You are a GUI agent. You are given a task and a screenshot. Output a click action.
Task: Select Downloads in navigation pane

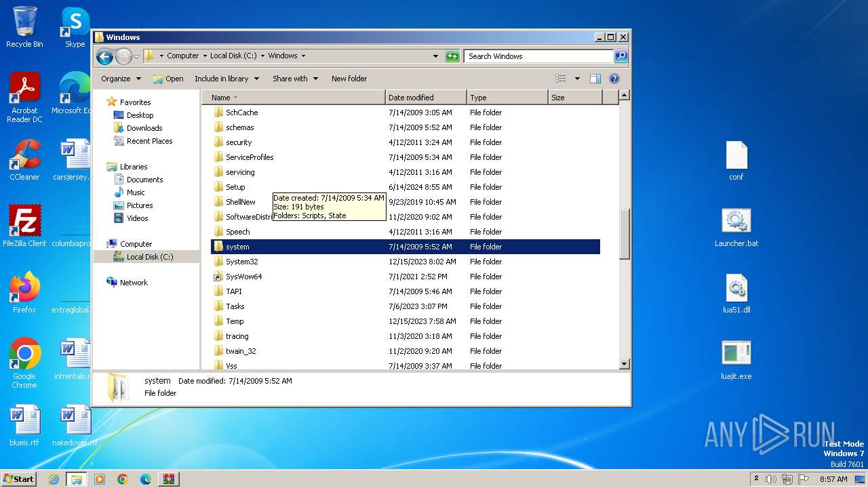144,128
